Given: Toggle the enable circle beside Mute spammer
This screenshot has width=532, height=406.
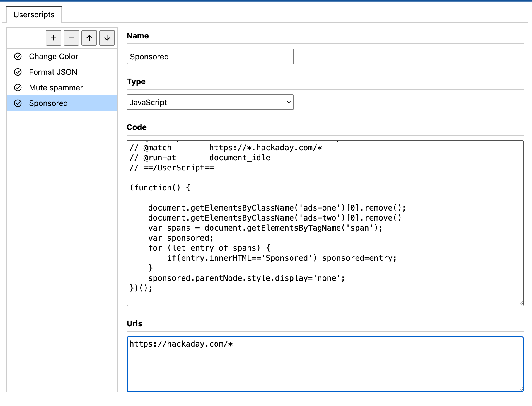Looking at the screenshot, I should [18, 88].
